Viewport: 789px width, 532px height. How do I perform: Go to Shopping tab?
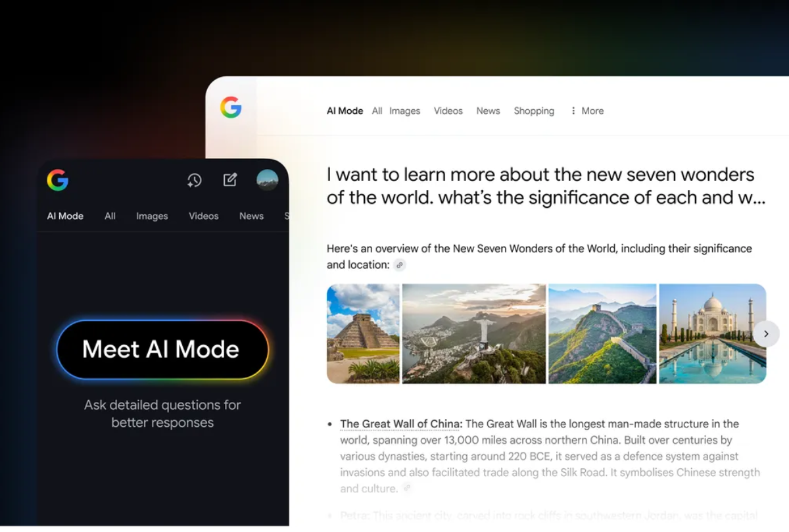534,110
